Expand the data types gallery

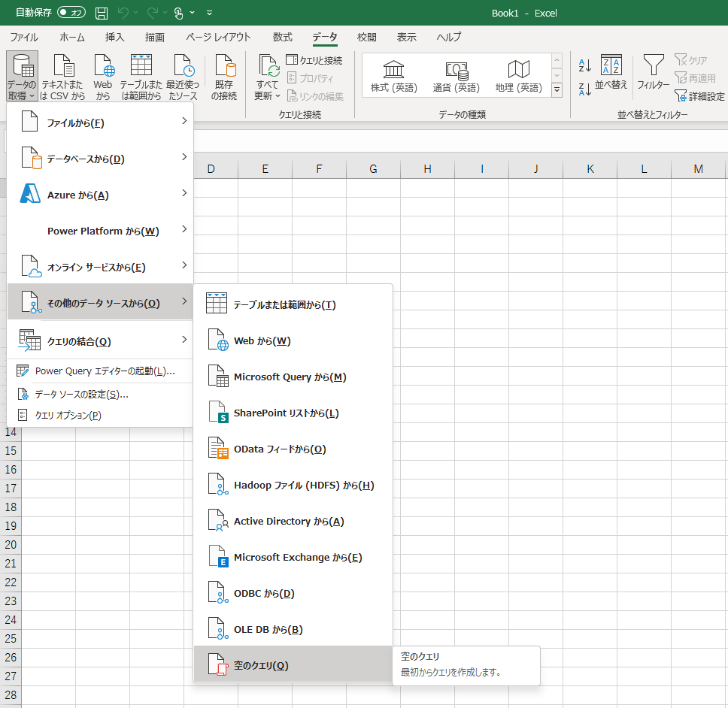[557, 89]
